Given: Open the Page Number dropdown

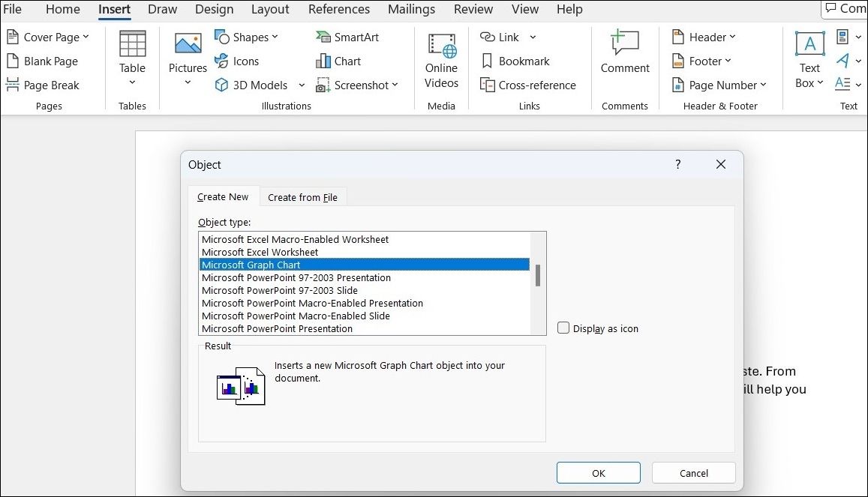Looking at the screenshot, I should tap(718, 85).
